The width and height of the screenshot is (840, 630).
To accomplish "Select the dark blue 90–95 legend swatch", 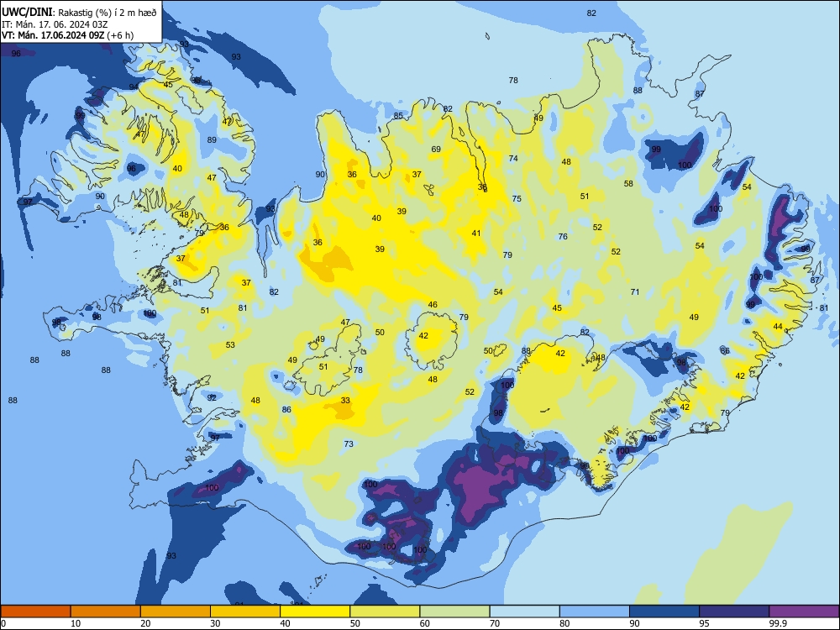I will tap(664, 612).
